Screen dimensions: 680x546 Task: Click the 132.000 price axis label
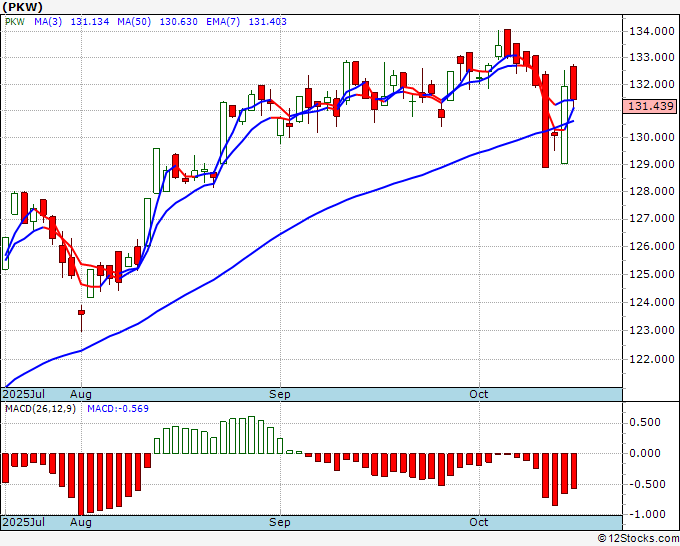coord(652,84)
